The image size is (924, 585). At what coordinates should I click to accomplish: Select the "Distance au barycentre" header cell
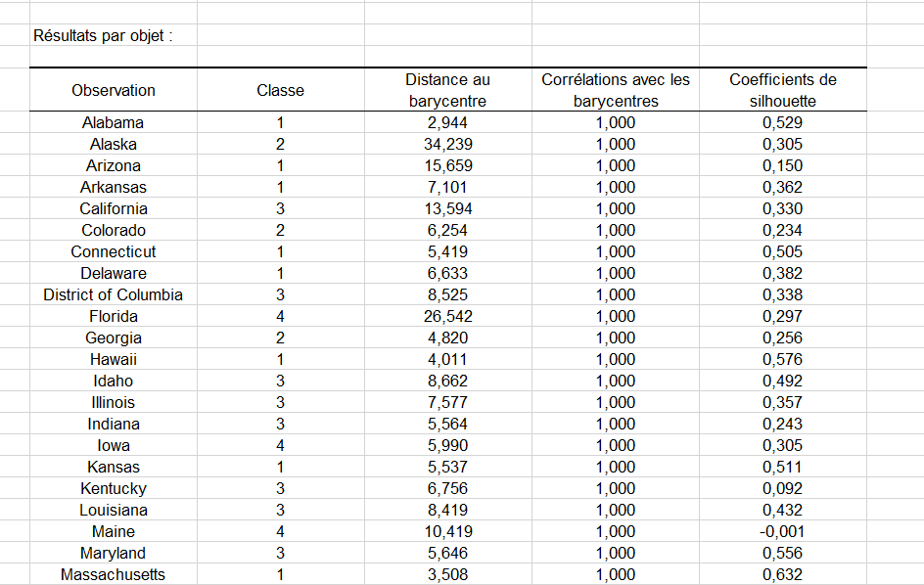[x=448, y=89]
